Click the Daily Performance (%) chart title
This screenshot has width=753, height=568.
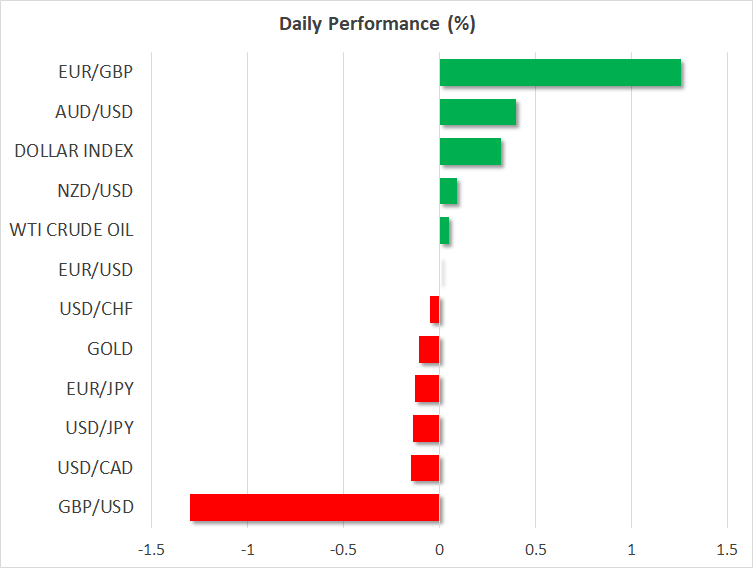coord(376,24)
